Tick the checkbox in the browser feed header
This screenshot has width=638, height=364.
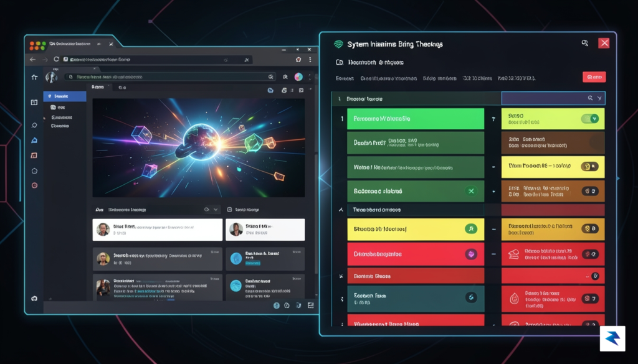pyautogui.click(x=229, y=210)
